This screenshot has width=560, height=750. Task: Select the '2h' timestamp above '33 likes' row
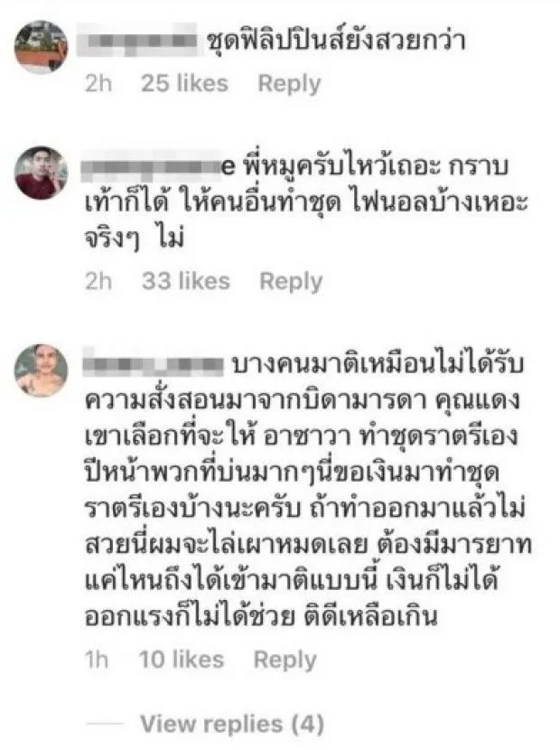coord(98,281)
